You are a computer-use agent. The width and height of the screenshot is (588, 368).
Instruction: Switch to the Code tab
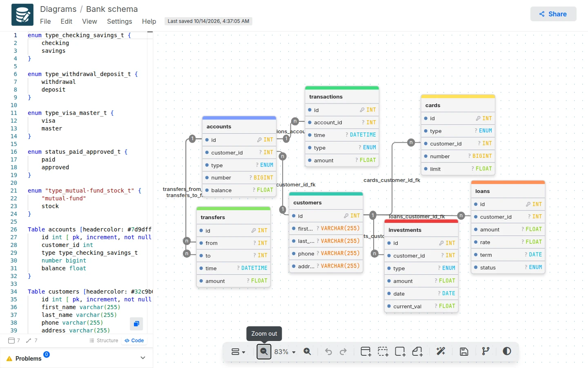click(134, 341)
